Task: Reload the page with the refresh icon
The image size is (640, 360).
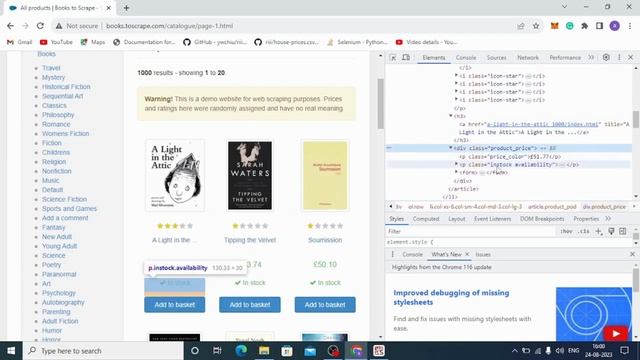Action: pyautogui.click(x=40, y=26)
